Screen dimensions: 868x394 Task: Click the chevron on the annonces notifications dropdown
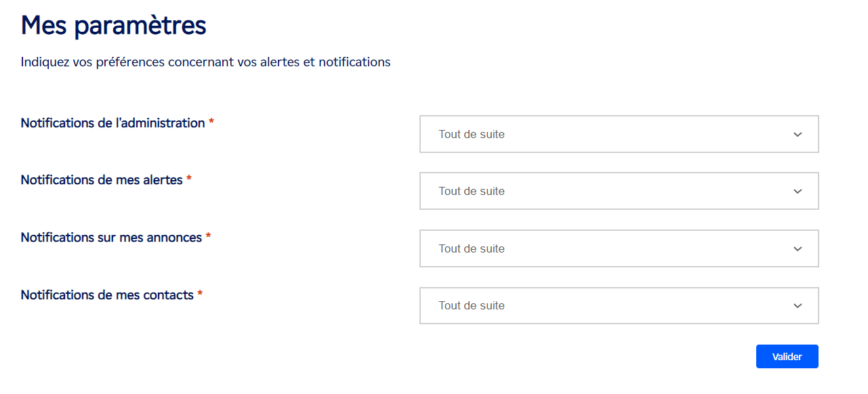[798, 248]
